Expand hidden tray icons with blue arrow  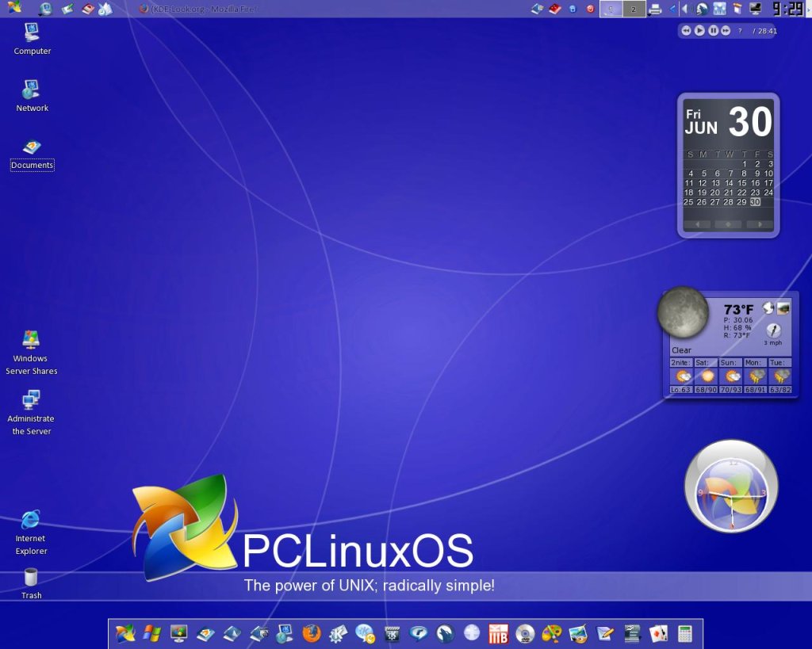point(672,9)
